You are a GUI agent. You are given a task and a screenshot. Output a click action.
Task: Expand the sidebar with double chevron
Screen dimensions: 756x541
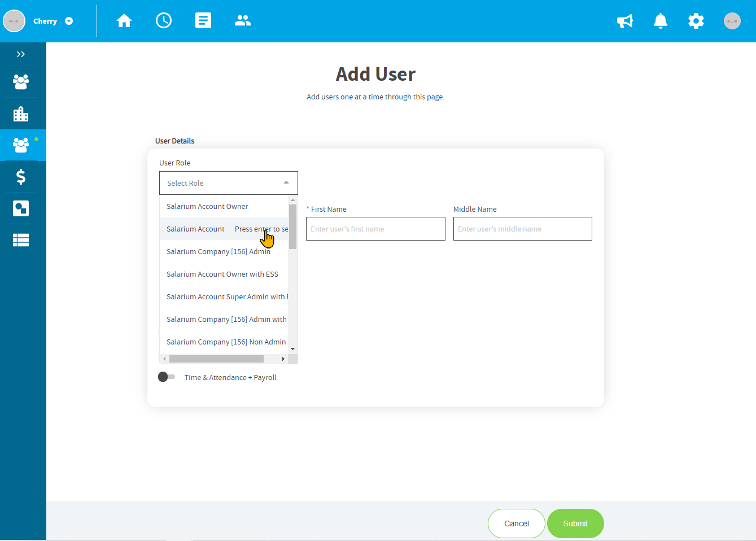point(21,54)
